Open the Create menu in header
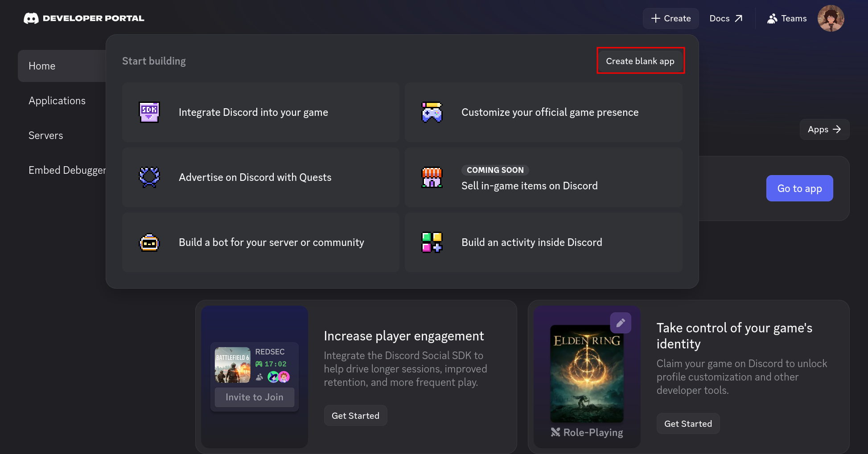 (x=671, y=18)
